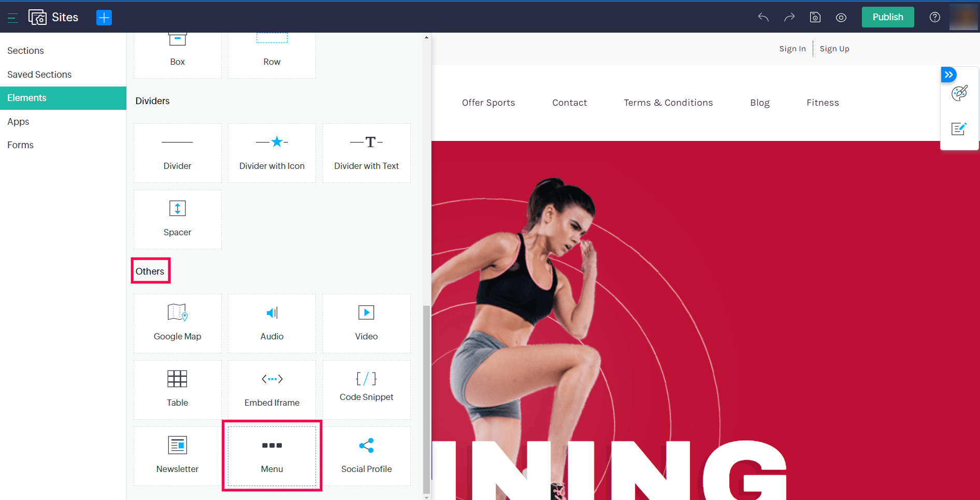Screen dimensions: 980x500
Task: Open the hamburger navigation menu
Action: tap(13, 18)
